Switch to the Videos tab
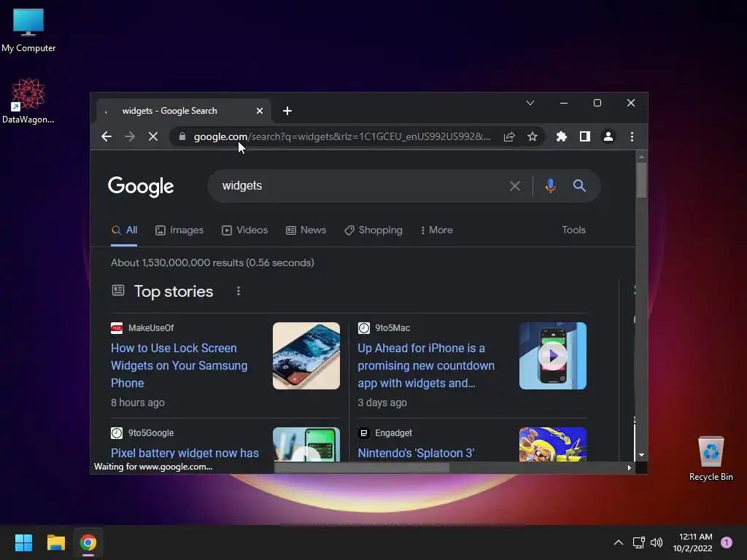Screen dimensions: 747x560 (244, 230)
